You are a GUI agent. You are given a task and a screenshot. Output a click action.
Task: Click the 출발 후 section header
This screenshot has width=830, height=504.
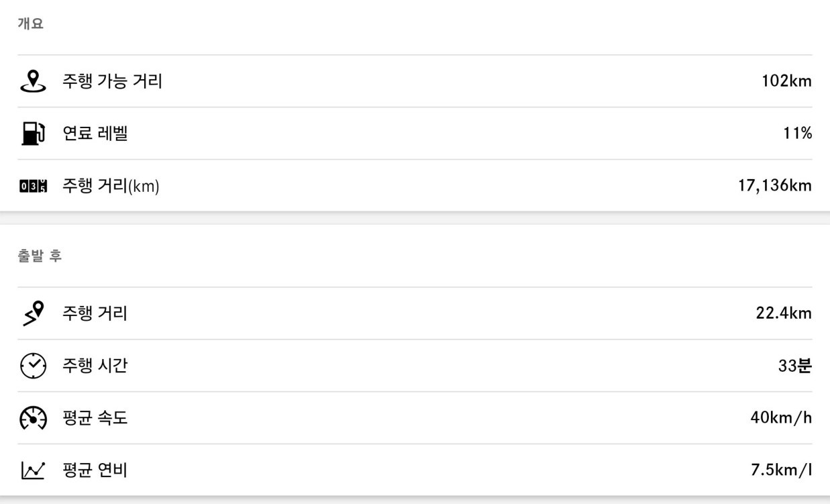coord(40,256)
